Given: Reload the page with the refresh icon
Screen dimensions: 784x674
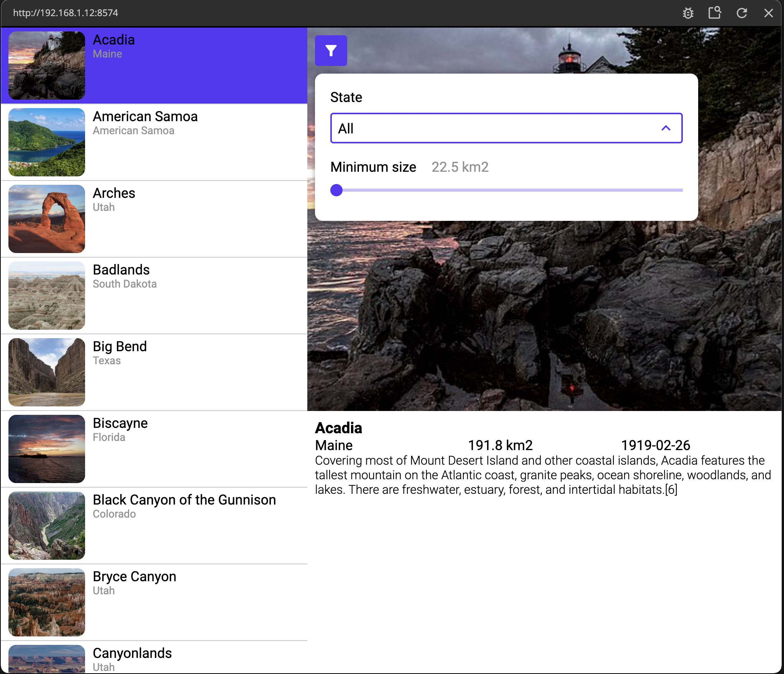Looking at the screenshot, I should click(742, 13).
